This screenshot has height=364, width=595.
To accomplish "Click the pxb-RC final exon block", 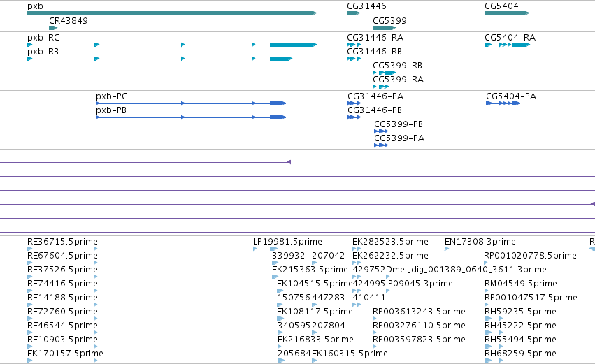I will 294,45.
